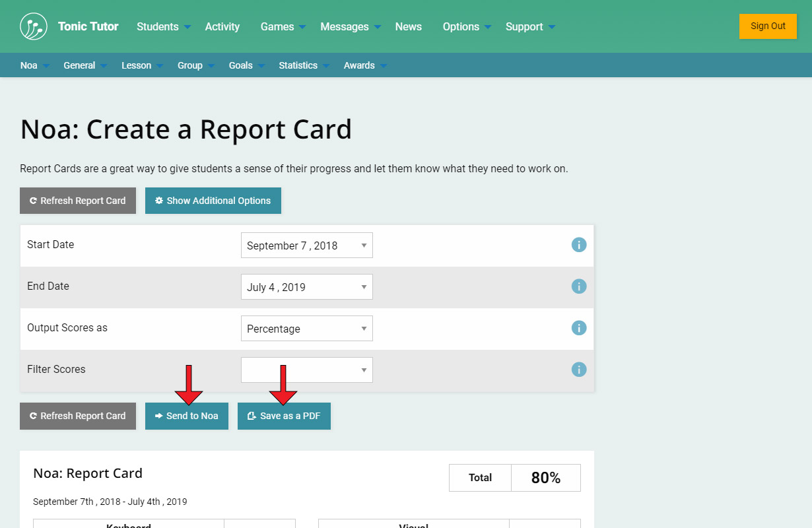
Task: Go to the Activity page
Action: [222, 27]
